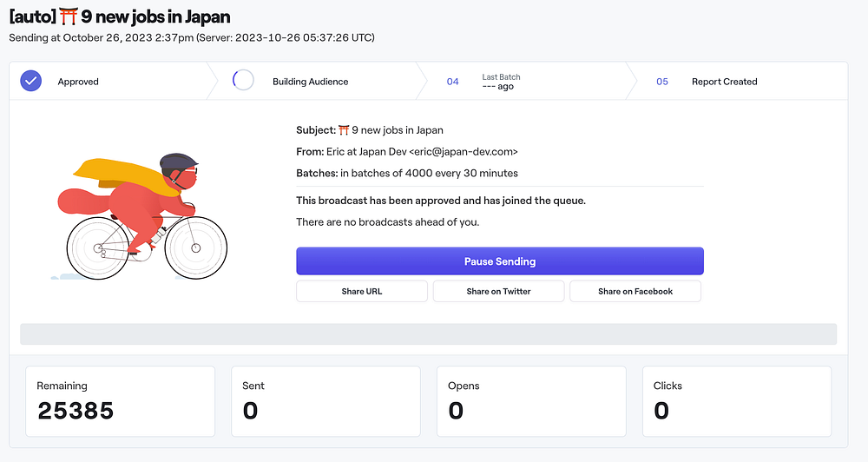
Task: Click the Building Audience spinner icon
Action: tap(243, 81)
